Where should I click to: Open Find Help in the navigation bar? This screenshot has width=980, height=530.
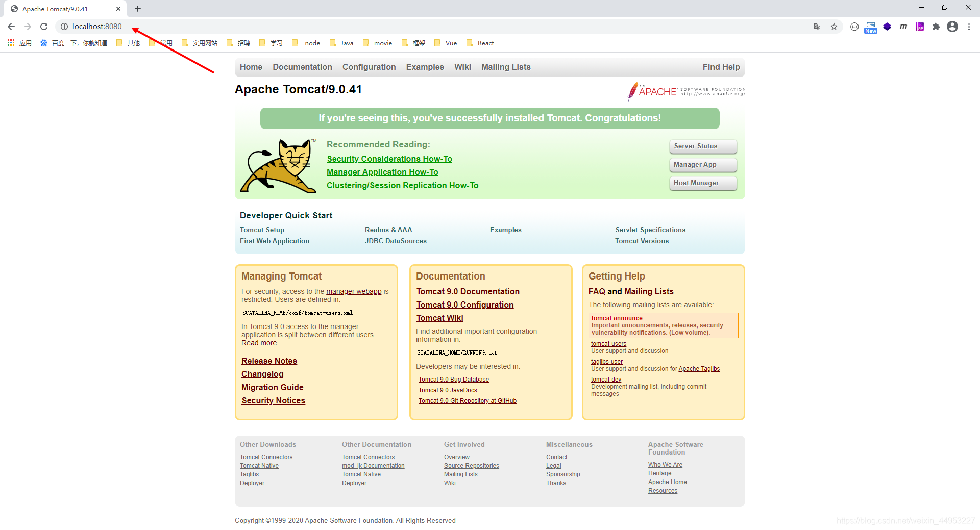tap(721, 67)
